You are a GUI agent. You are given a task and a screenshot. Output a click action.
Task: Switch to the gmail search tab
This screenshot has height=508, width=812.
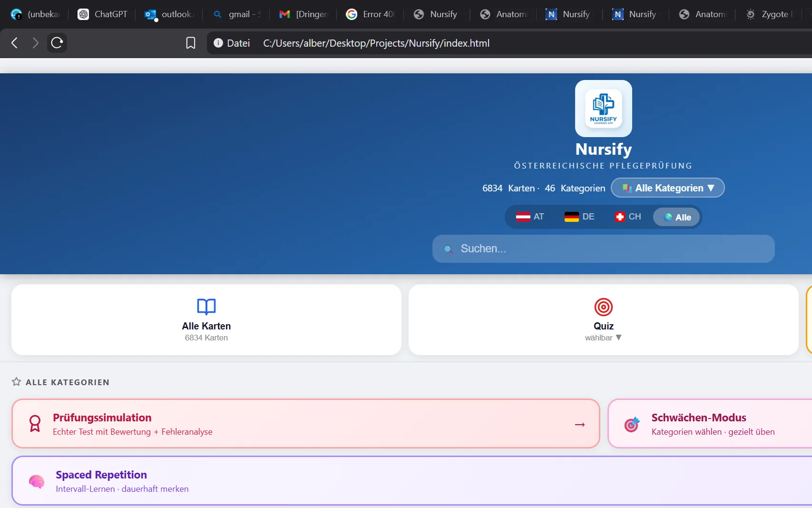pyautogui.click(x=237, y=14)
